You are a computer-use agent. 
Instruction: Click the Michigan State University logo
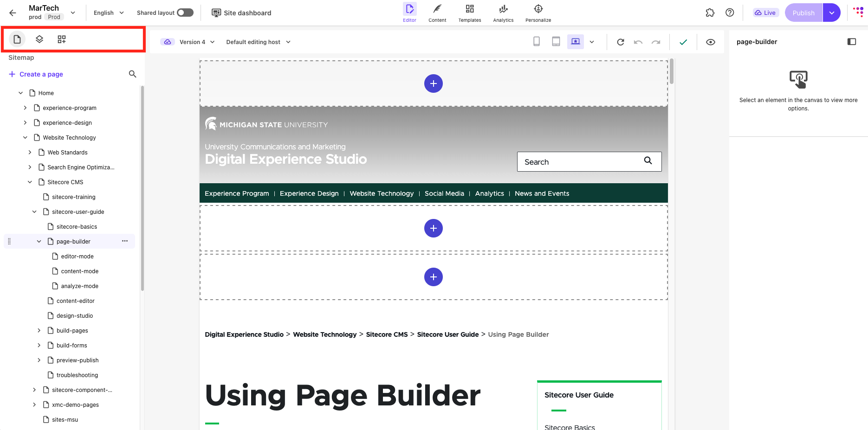click(x=266, y=124)
